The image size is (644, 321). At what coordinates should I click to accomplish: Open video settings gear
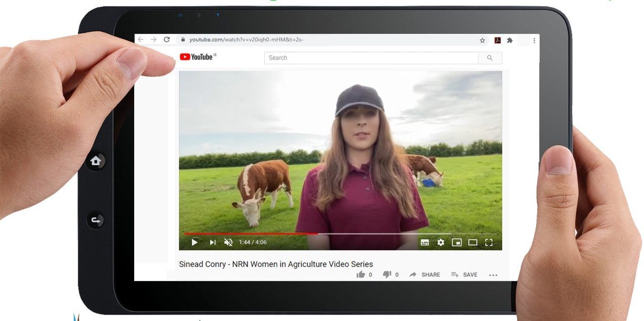441,242
